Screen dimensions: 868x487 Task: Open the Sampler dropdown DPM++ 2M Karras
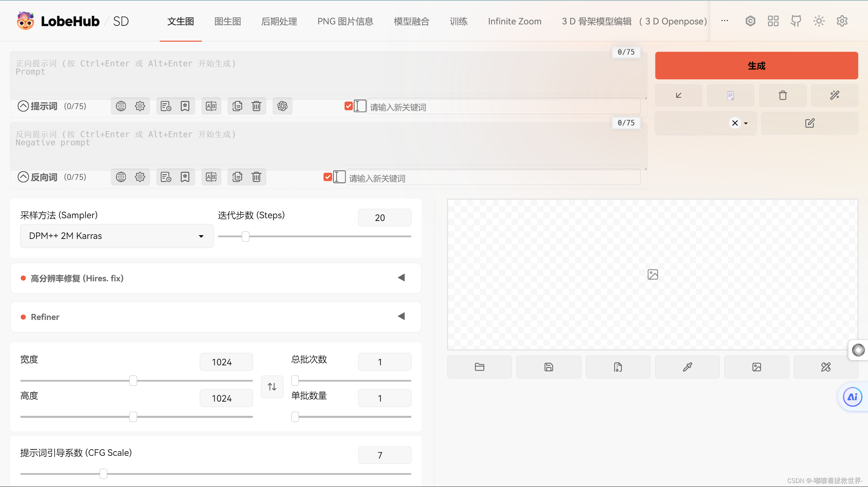click(117, 236)
